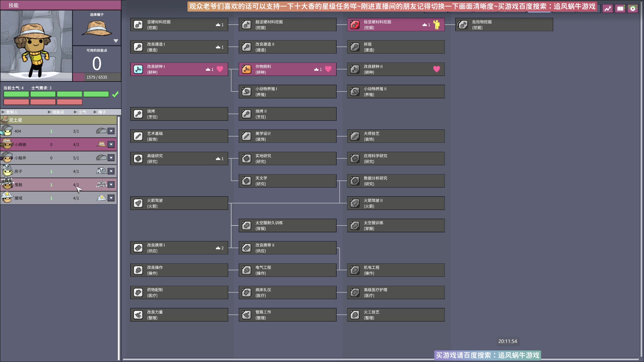Click the 改良建造 I hammer icon
Screen dimensions: 644x362
point(138,47)
